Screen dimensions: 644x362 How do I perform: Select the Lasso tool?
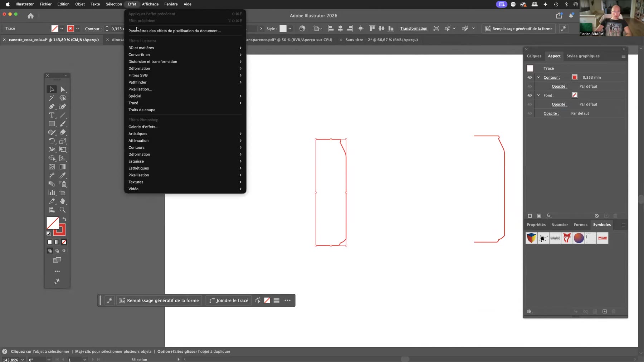[63, 98]
